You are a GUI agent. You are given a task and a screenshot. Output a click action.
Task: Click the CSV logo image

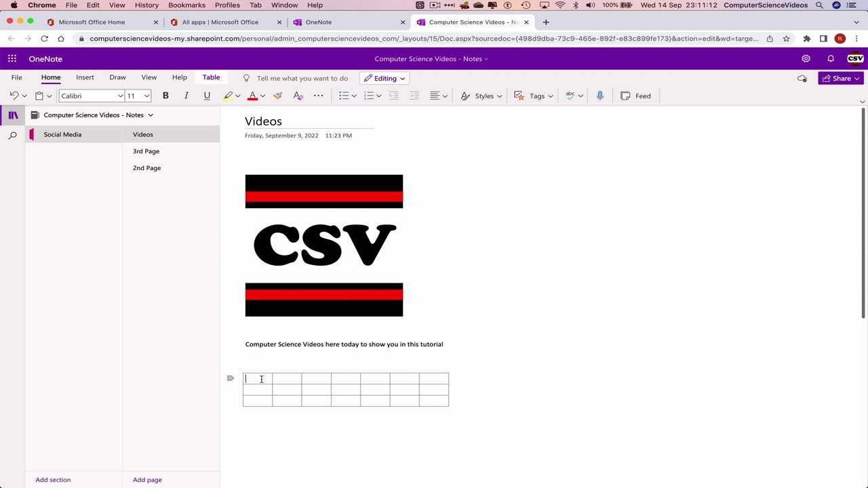pos(324,245)
